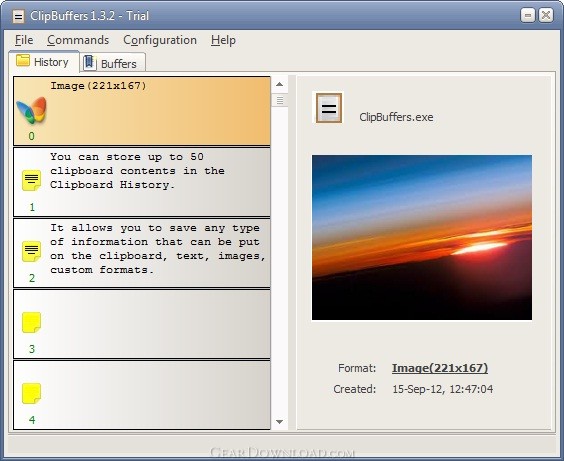Click the index number 3 in history list
564x461 pixels.
[32, 349]
